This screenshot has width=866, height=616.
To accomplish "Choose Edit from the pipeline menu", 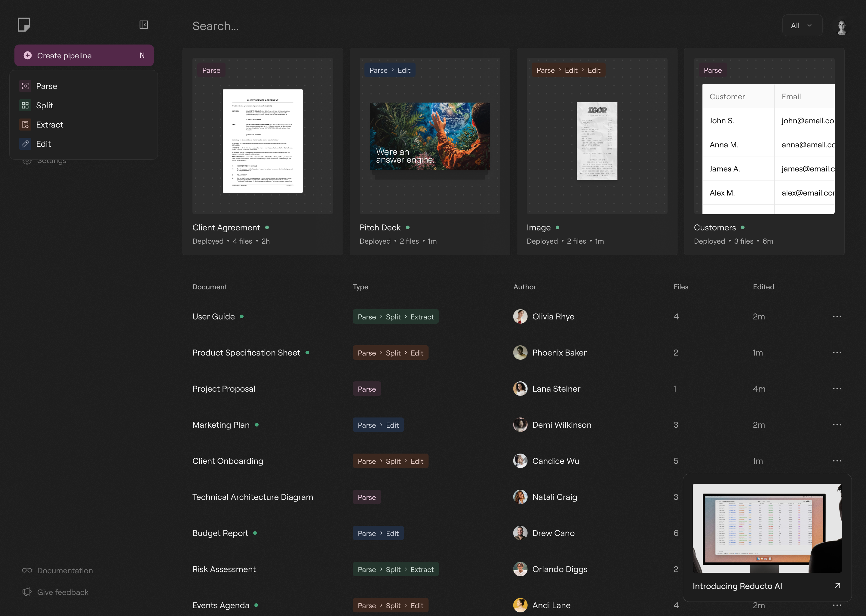I will point(83,144).
